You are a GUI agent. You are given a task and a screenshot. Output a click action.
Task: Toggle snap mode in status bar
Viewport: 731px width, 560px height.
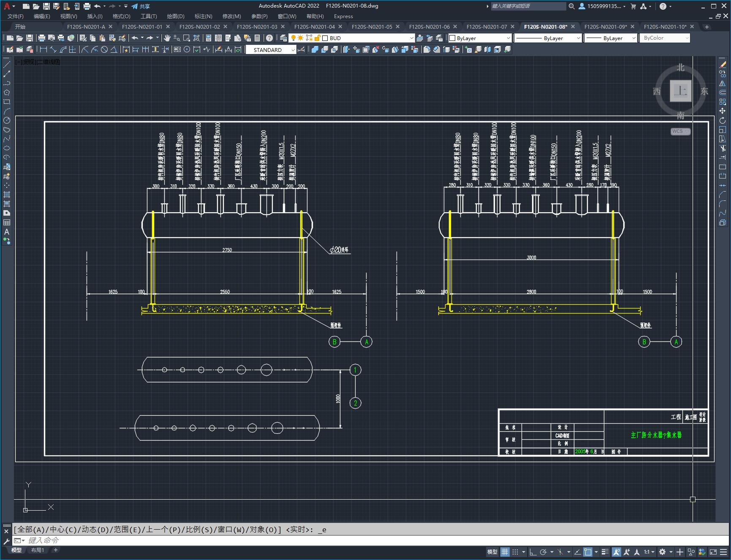(x=515, y=552)
